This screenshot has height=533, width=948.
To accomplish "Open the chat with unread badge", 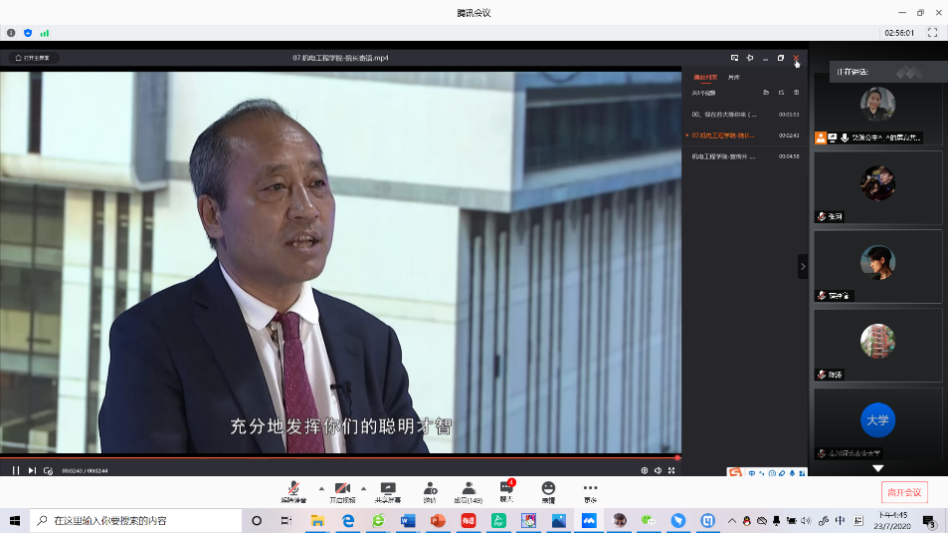I will 506,489.
